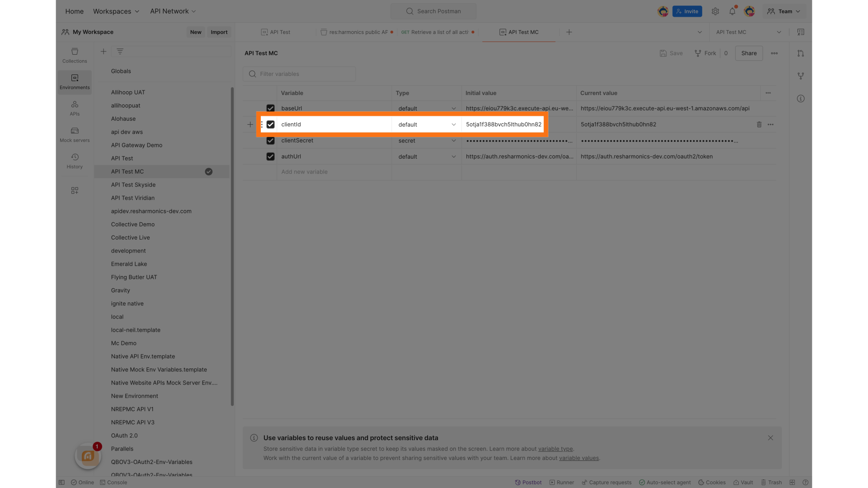Expand the tabs overflow chevron

tap(699, 32)
